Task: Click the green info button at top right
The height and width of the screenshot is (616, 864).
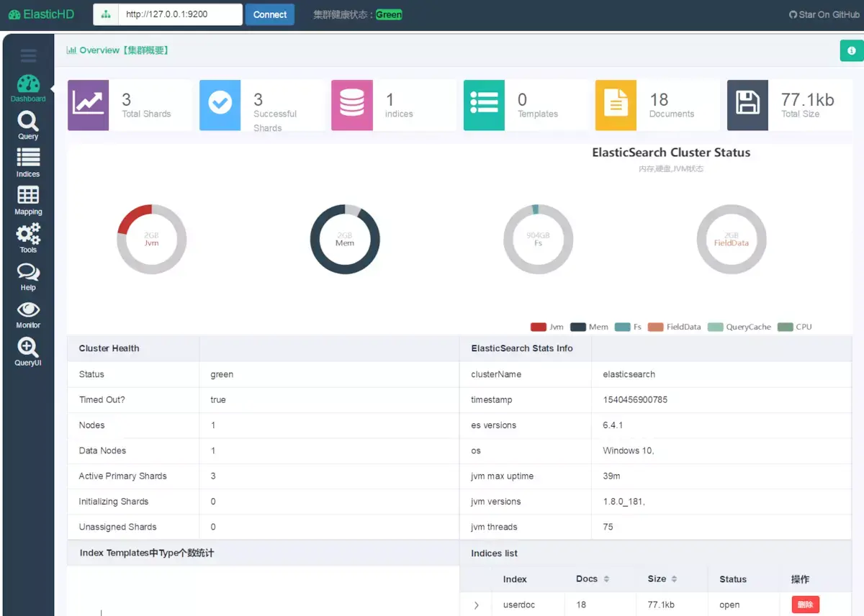Action: pyautogui.click(x=852, y=51)
